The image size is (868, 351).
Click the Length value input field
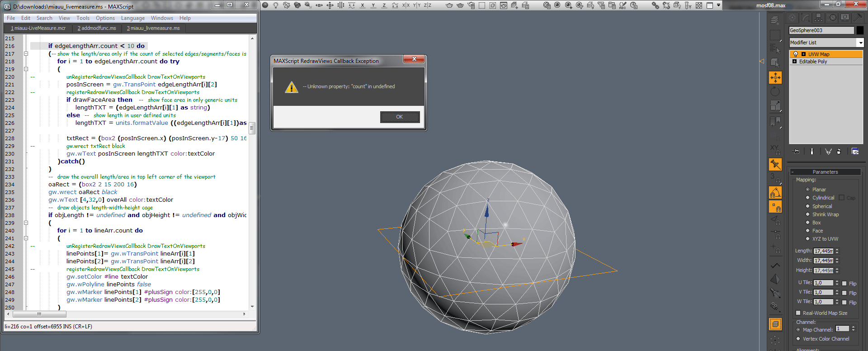click(x=823, y=251)
